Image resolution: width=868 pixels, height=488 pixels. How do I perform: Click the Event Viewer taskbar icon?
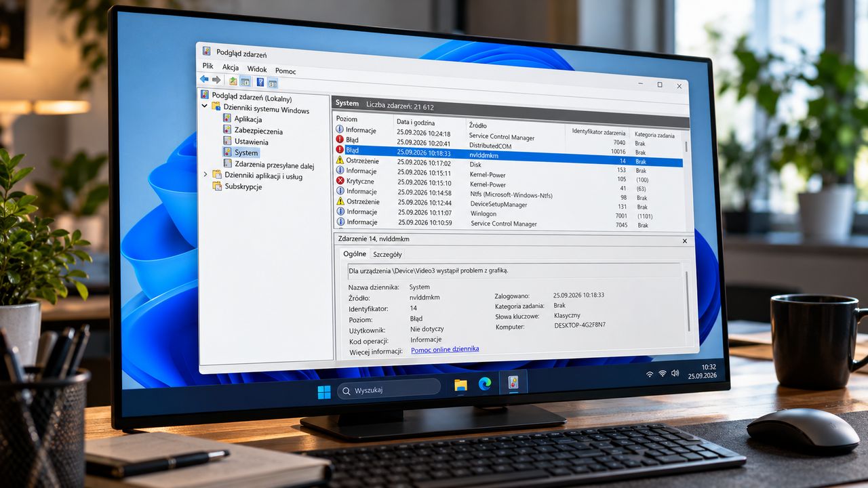click(x=513, y=382)
